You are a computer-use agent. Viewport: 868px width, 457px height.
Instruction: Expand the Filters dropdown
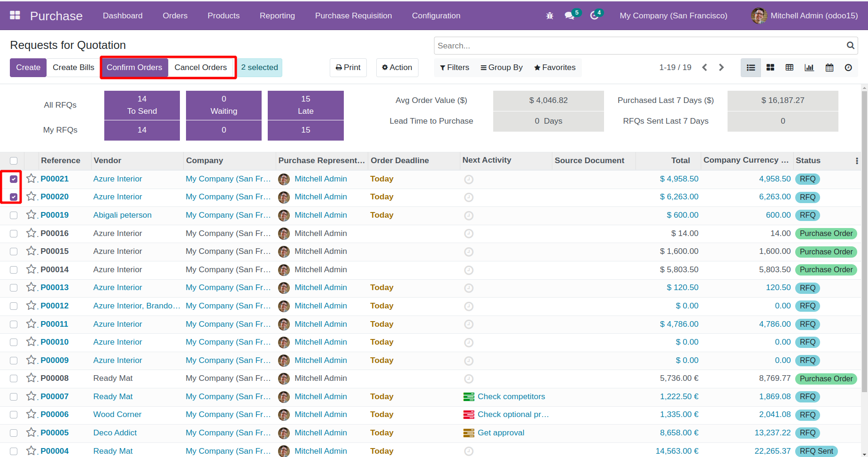pyautogui.click(x=454, y=68)
